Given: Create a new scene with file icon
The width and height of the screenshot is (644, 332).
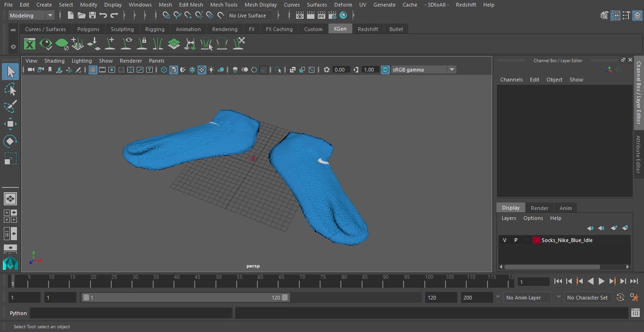Looking at the screenshot, I should tap(71, 16).
